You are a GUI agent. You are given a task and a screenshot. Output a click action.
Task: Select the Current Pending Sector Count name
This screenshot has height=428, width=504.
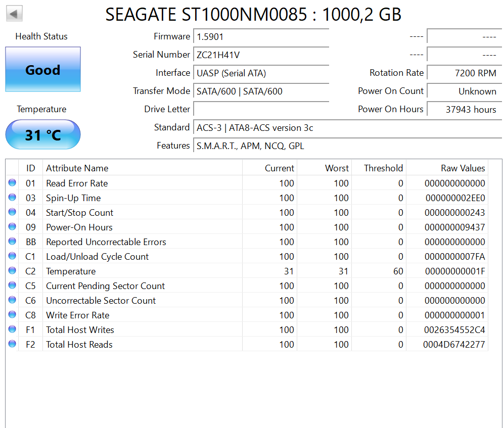click(106, 286)
